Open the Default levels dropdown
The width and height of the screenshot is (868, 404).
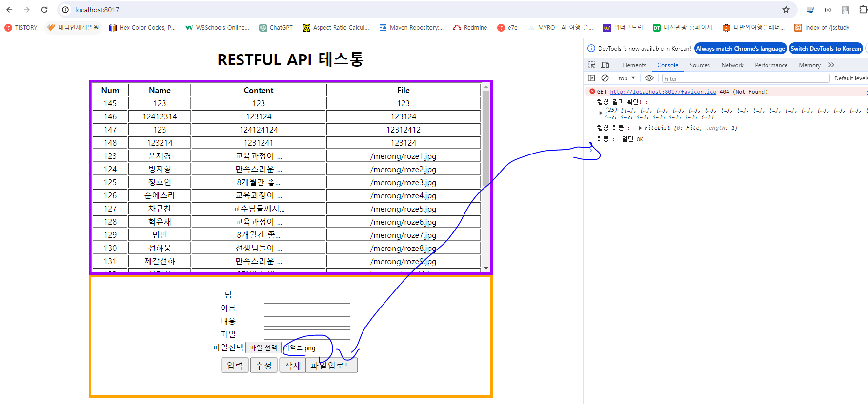[850, 78]
